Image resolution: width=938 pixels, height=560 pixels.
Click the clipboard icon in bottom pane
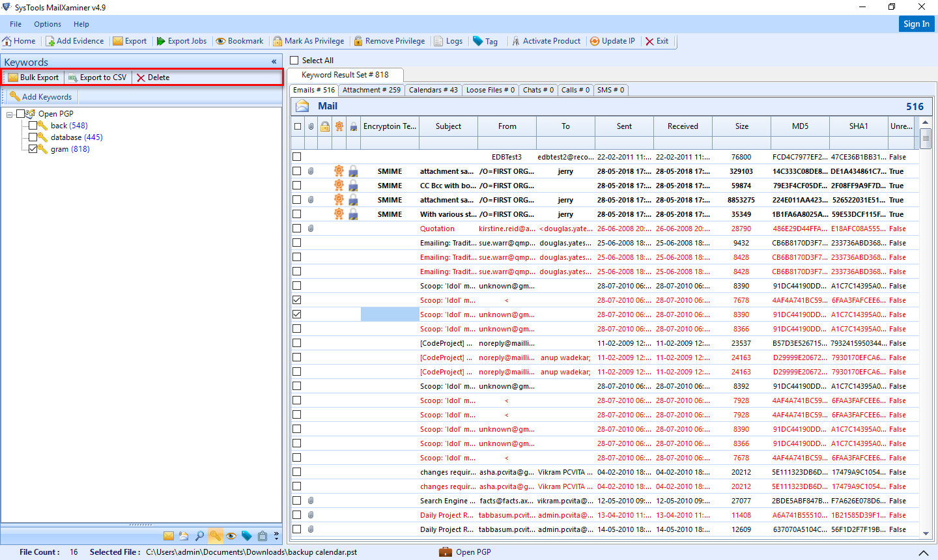(262, 536)
